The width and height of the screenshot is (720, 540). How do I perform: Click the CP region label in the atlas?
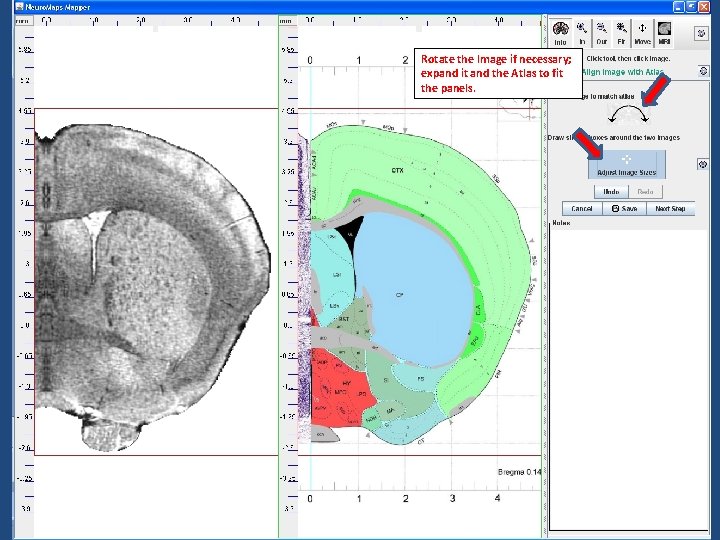pyautogui.click(x=399, y=295)
